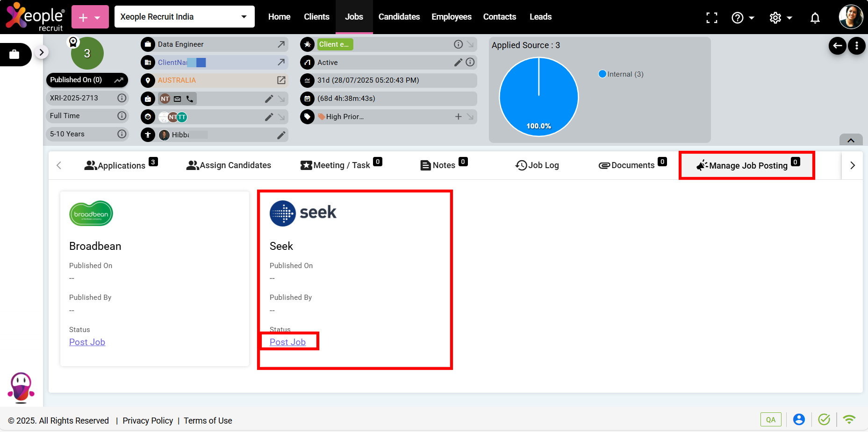The width and height of the screenshot is (868, 432).
Task: Open the Privacy Policy link
Action: click(x=148, y=421)
